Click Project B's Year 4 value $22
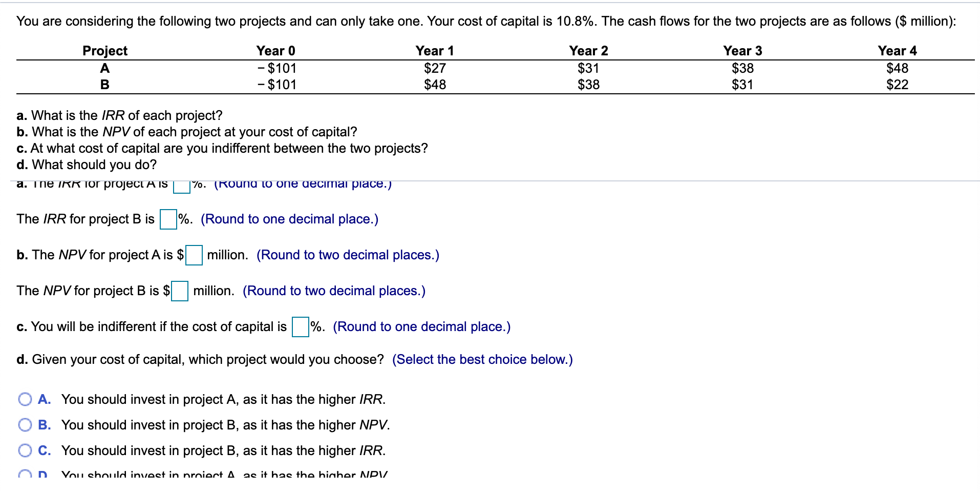The height and width of the screenshot is (493, 980). coord(898,85)
